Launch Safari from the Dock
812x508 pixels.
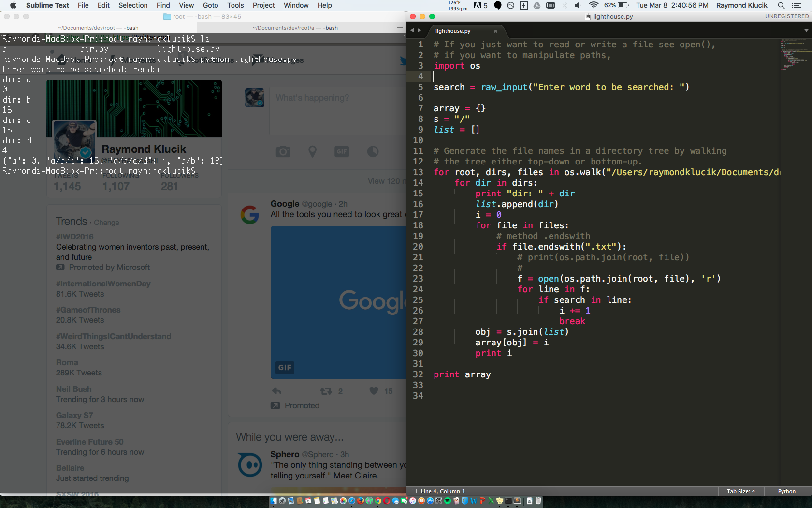pyautogui.click(x=352, y=501)
